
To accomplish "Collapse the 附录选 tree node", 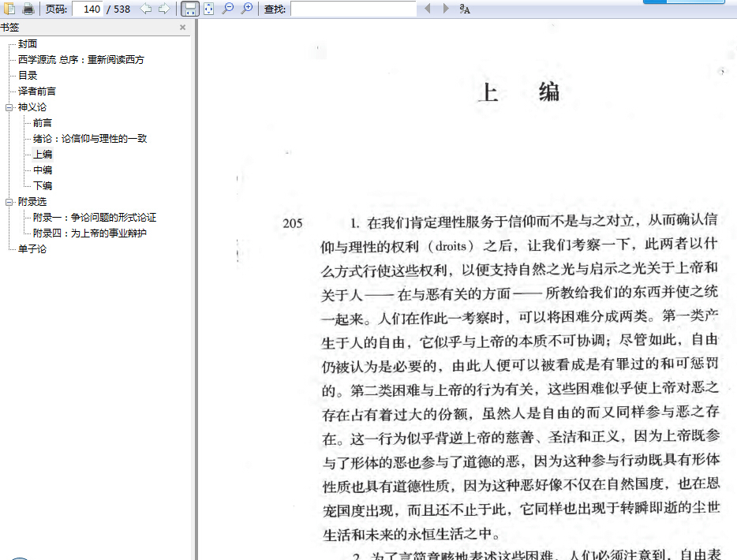I will (9, 202).
